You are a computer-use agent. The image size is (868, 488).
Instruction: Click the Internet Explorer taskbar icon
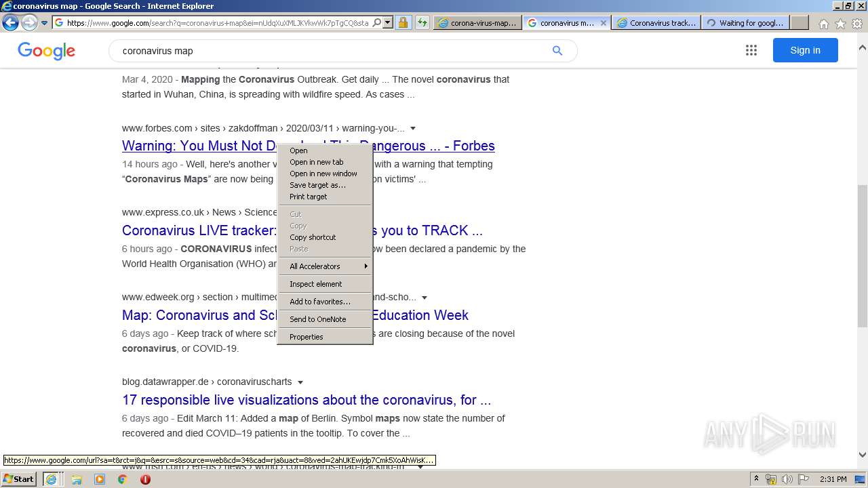click(x=51, y=479)
